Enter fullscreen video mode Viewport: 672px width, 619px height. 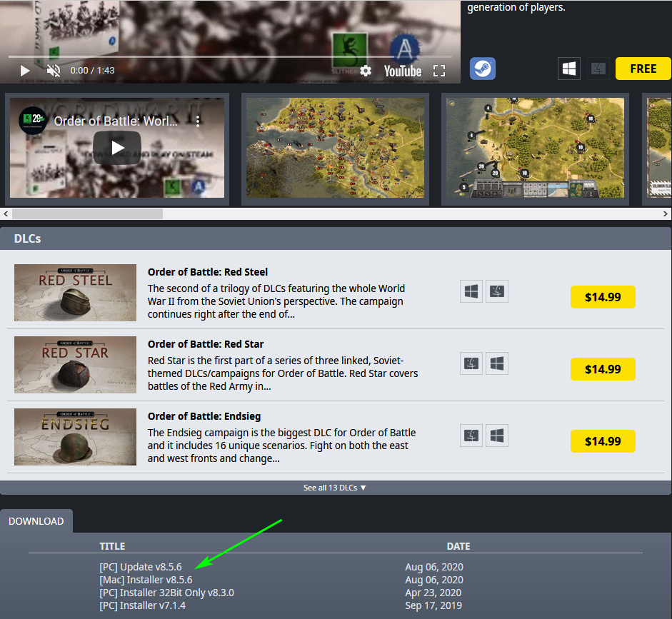pos(439,71)
